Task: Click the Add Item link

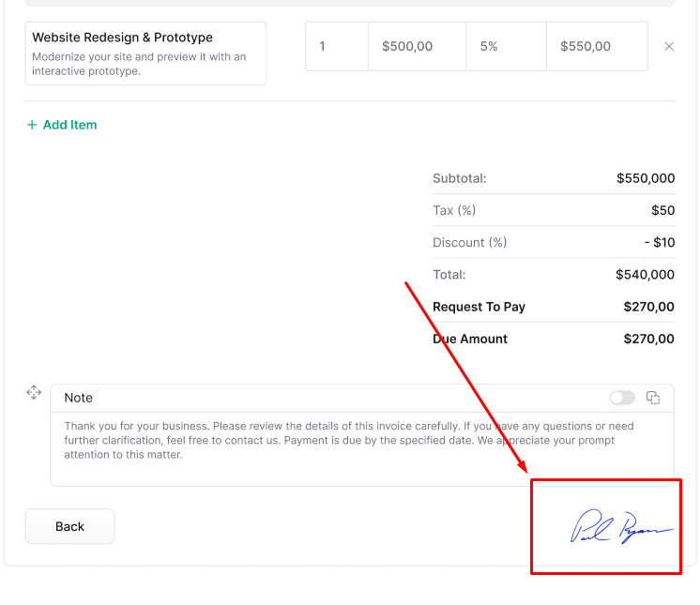Action: [69, 125]
